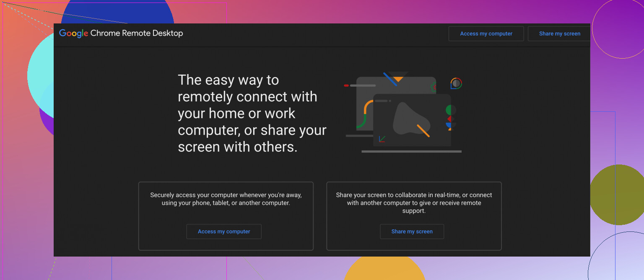
Task: Click the orange triangle above the laptop
Action: [398, 78]
